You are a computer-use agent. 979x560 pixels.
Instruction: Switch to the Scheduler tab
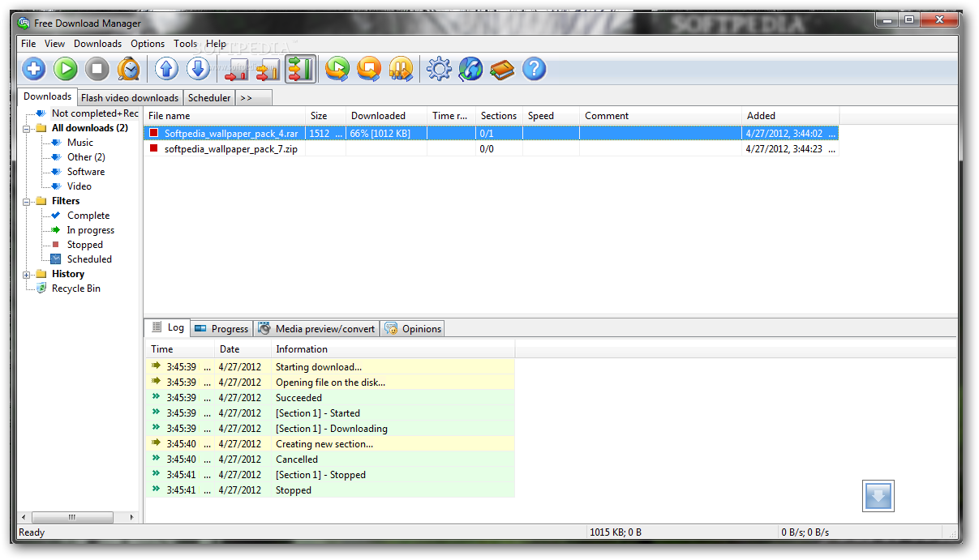pyautogui.click(x=209, y=98)
